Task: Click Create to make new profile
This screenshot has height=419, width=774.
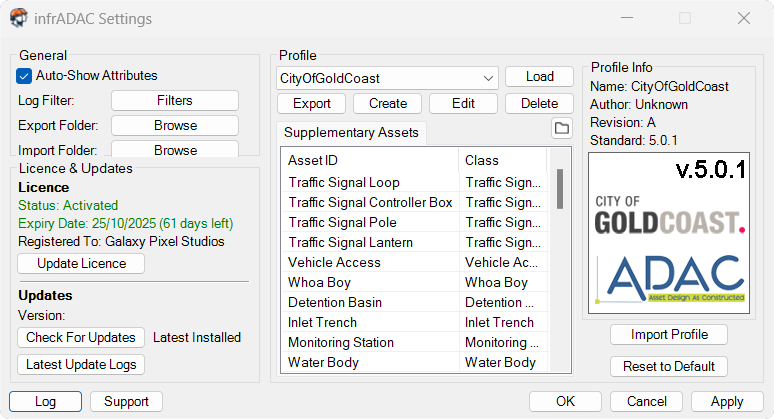Action: [x=387, y=104]
